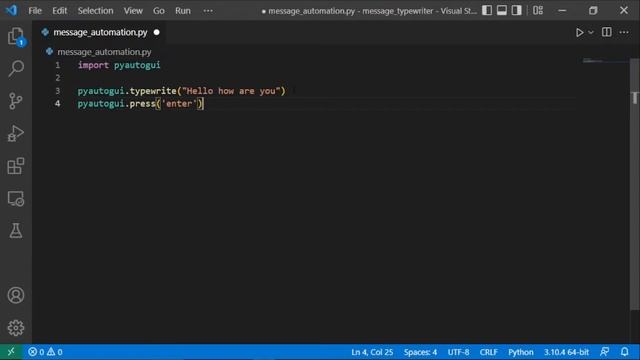Minimize the VS Code window
640x360 pixels.
coord(562,11)
